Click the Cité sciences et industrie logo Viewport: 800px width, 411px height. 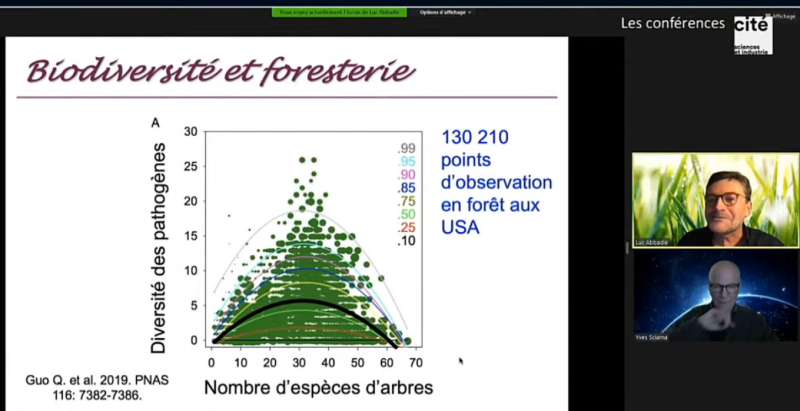(753, 35)
